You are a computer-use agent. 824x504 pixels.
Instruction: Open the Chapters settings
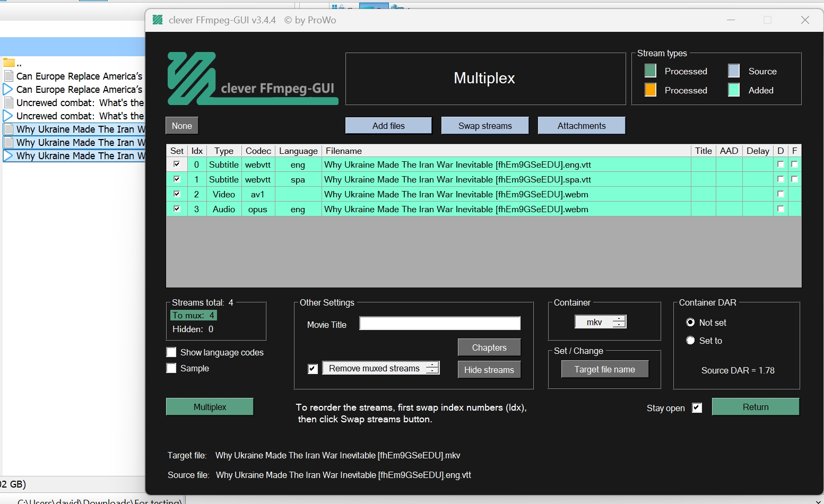tap(489, 347)
